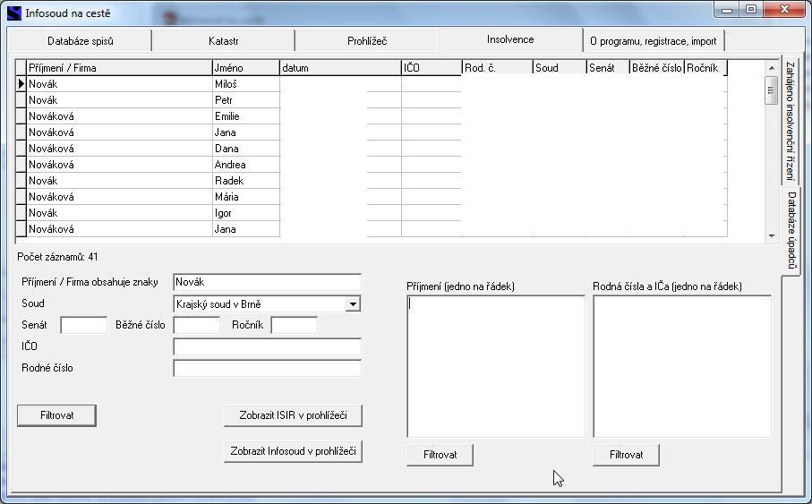The image size is (812, 504).
Task: Click the Ročník input field
Action: (x=295, y=325)
